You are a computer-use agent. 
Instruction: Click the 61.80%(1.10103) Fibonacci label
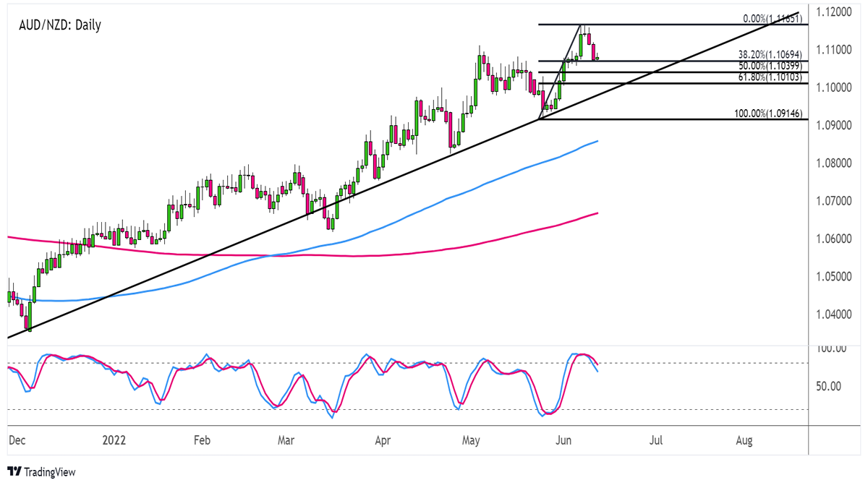[770, 77]
